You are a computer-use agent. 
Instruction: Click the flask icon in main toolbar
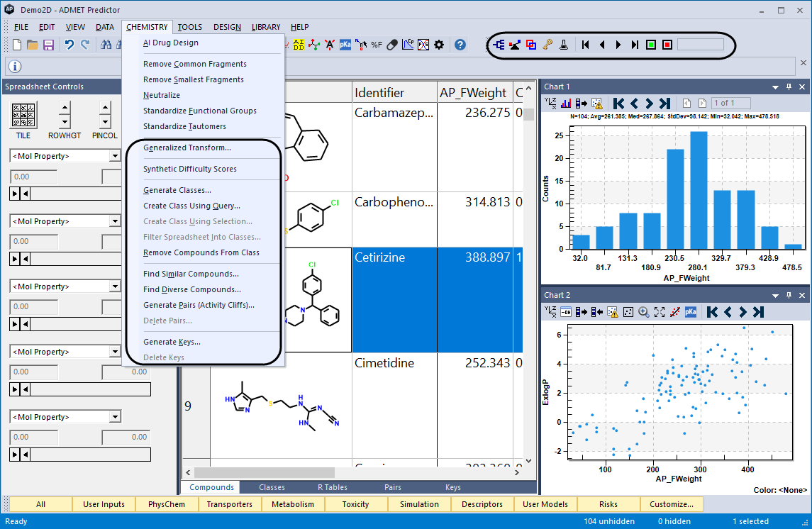tap(563, 45)
